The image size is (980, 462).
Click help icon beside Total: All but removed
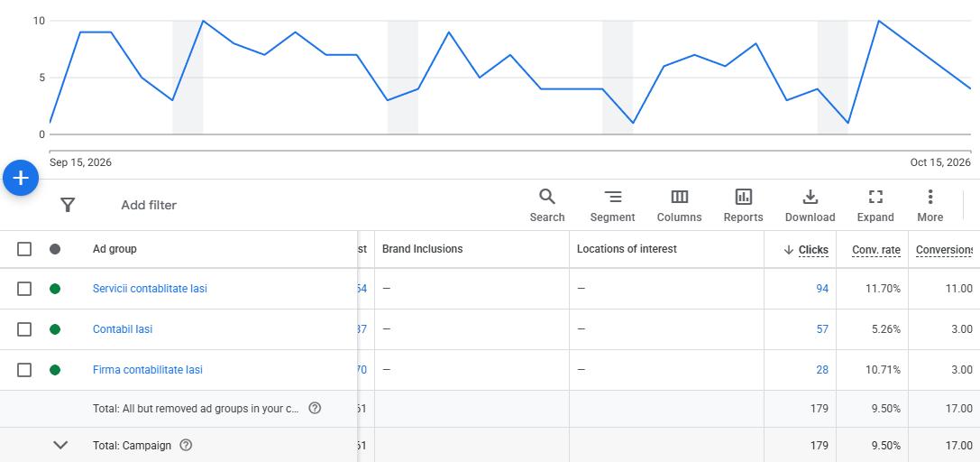(315, 408)
